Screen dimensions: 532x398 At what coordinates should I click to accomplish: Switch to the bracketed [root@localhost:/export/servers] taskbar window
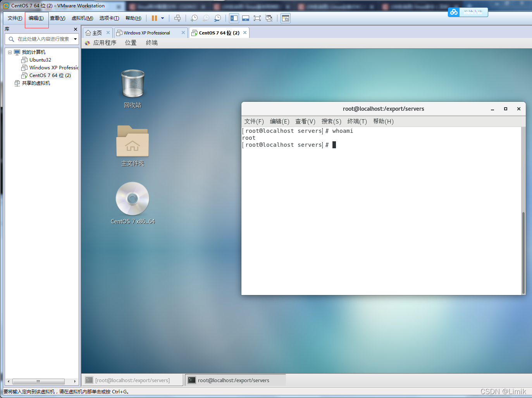pyautogui.click(x=132, y=380)
